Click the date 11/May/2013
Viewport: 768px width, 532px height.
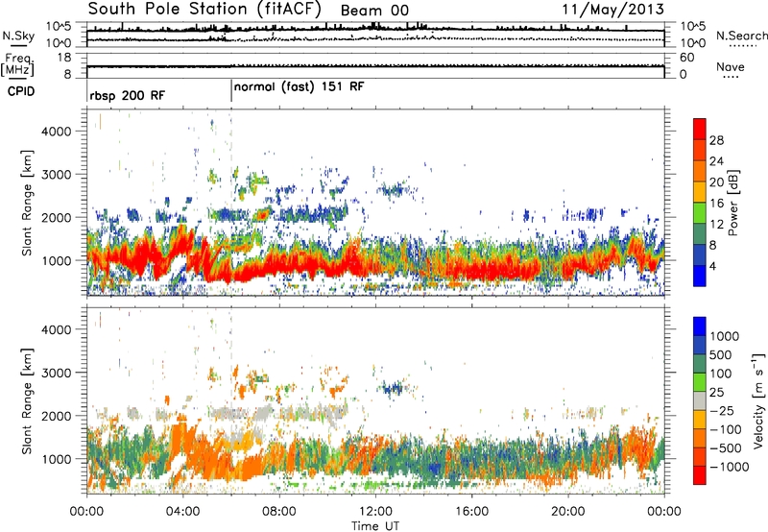coord(612,10)
